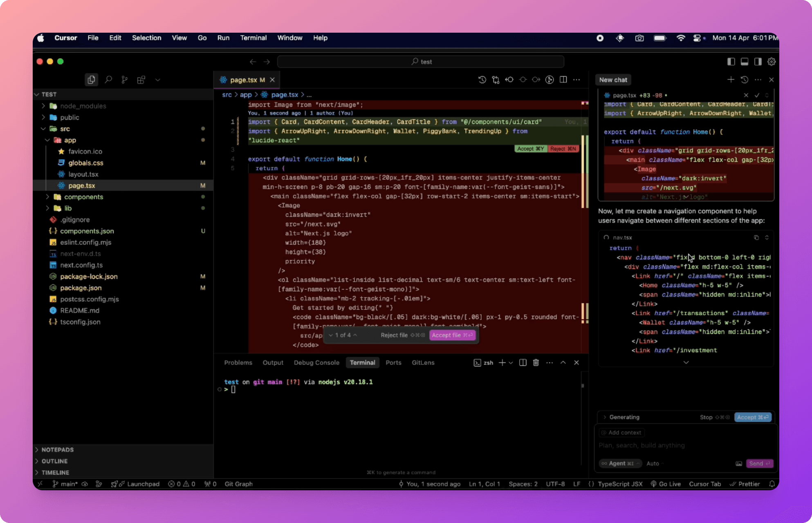Viewport: 812px width, 523px height.
Task: Click the open changes compare icon
Action: [496, 80]
